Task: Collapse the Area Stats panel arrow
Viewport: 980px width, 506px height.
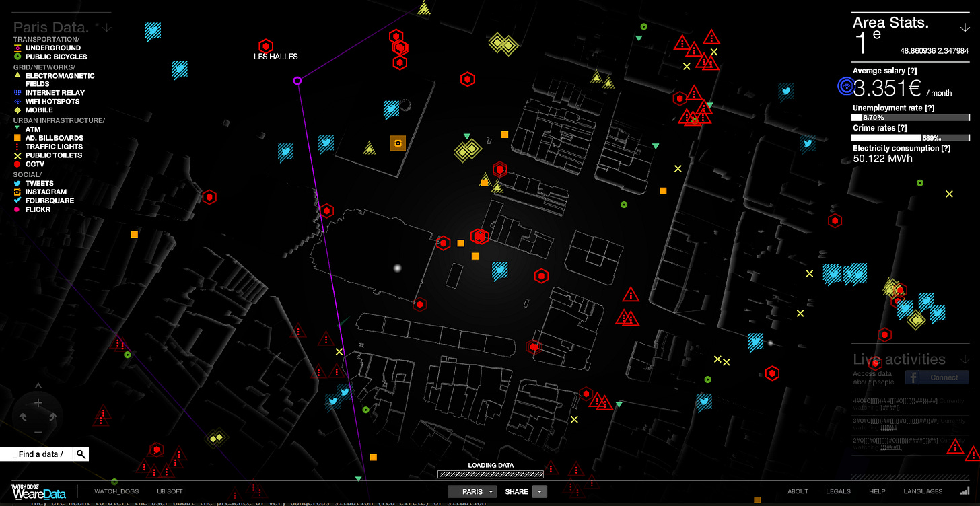Action: click(x=965, y=28)
